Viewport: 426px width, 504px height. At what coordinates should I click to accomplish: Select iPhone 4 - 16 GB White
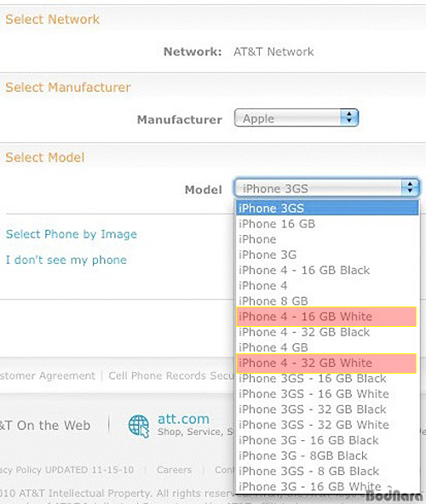click(x=326, y=317)
